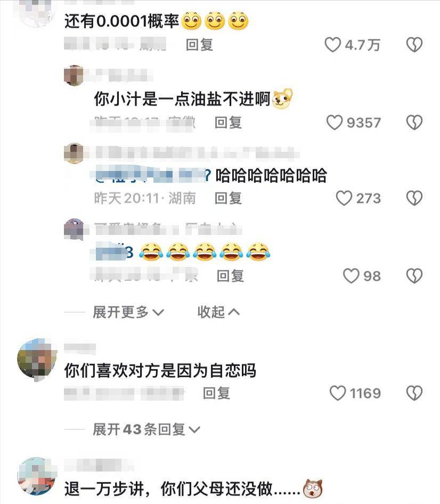Image resolution: width=440 pixels, height=504 pixels.
Task: Reply to the 还有0.0001概率 comment
Action: click(200, 45)
